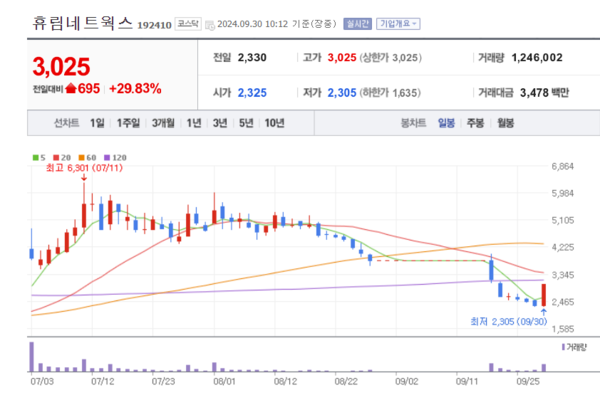600x405 pixels.
Task: Click the 실시간 realtime button
Action: (357, 24)
